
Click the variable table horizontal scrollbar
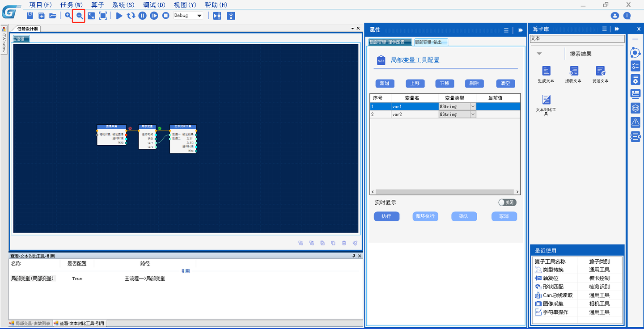click(445, 192)
